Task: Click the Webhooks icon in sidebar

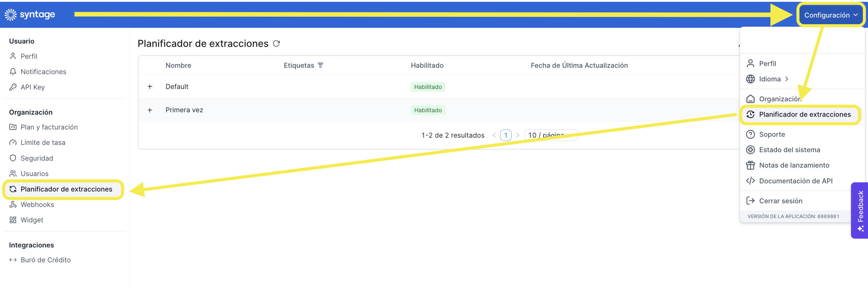Action: tap(13, 205)
